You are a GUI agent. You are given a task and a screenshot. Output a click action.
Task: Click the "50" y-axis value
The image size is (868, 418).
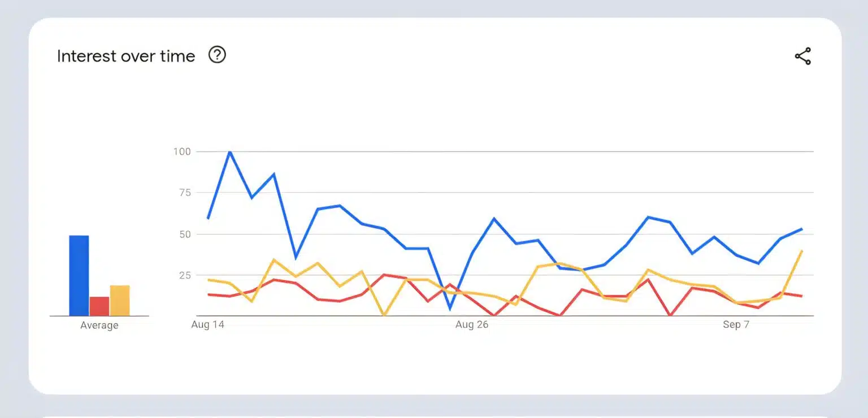[184, 234]
